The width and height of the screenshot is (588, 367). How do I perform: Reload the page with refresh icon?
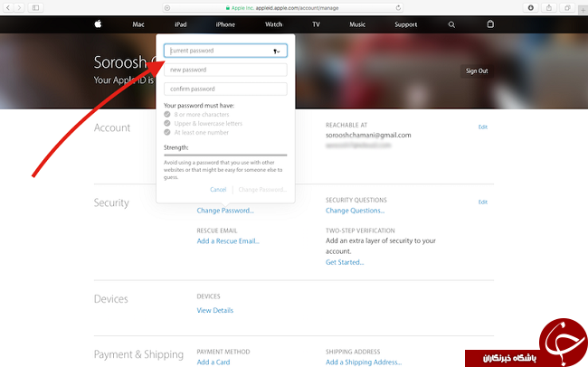point(398,7)
